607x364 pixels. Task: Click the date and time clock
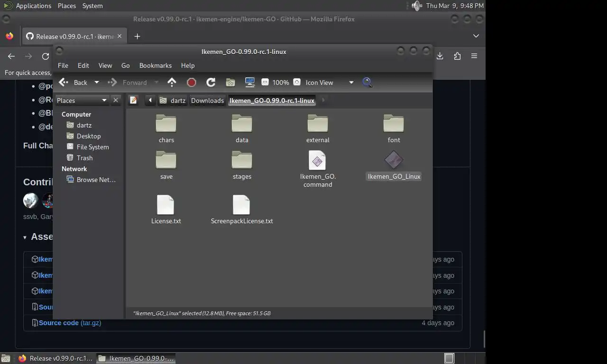coord(455,6)
